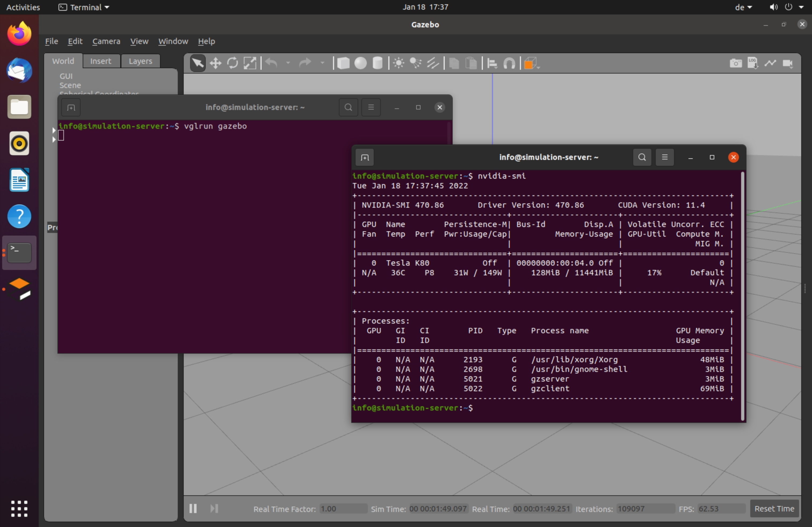Insert a box shape
The width and height of the screenshot is (812, 527).
click(343, 63)
